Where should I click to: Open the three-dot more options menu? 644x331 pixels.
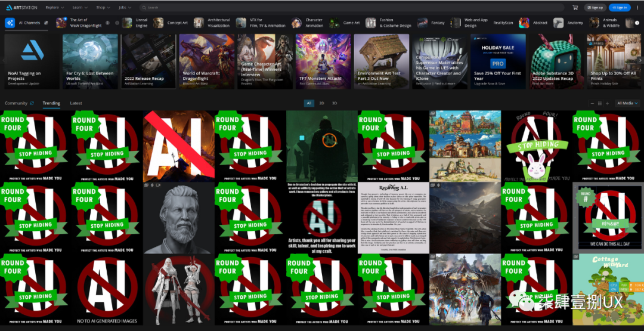click(637, 7)
